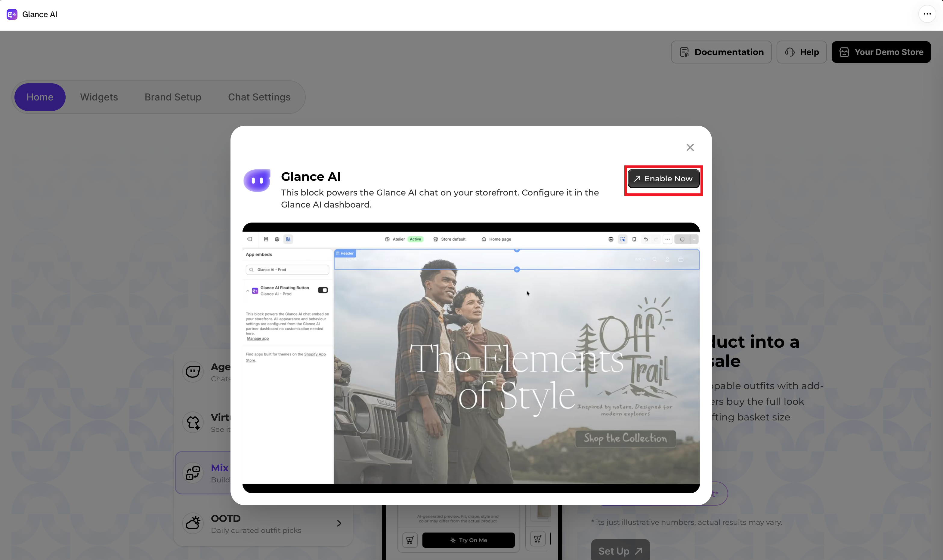Click Shop the Collection in the preview image
The width and height of the screenshot is (943, 560).
click(626, 438)
